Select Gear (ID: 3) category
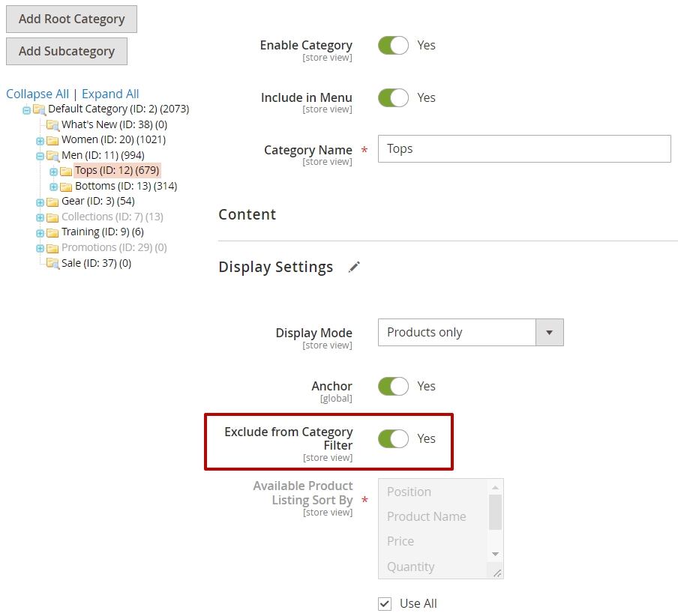 pyautogui.click(x=97, y=201)
